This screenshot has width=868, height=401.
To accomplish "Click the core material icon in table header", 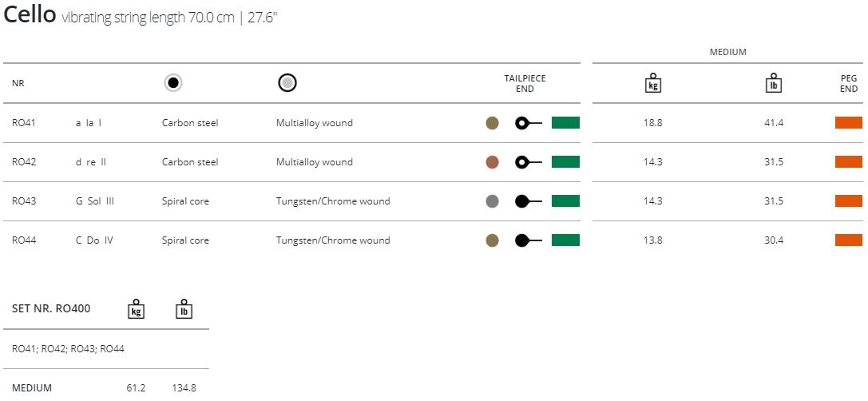I will pos(173,83).
